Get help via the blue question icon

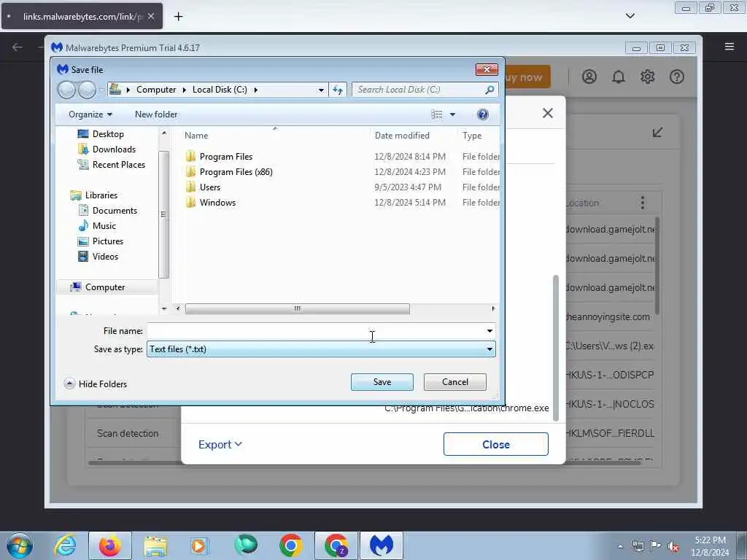(483, 114)
